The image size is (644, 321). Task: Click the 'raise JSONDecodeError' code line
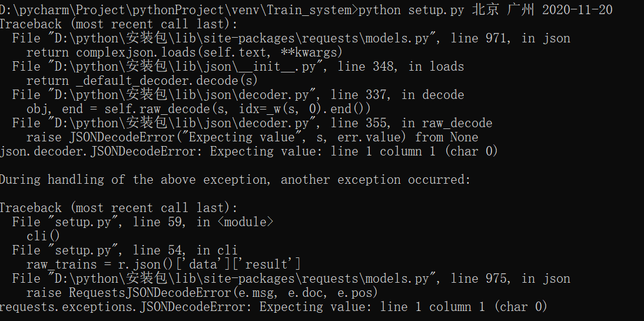click(x=252, y=137)
